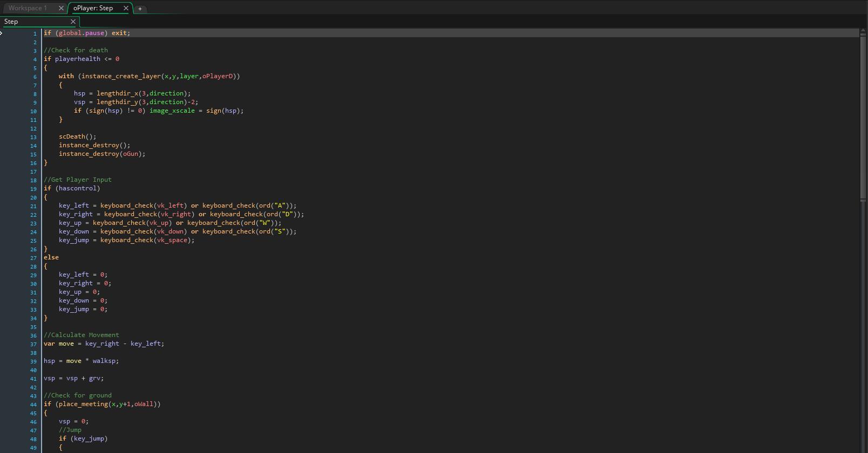Add a new workspace with plus icon
Screen dimensions: 868x453
140,9
